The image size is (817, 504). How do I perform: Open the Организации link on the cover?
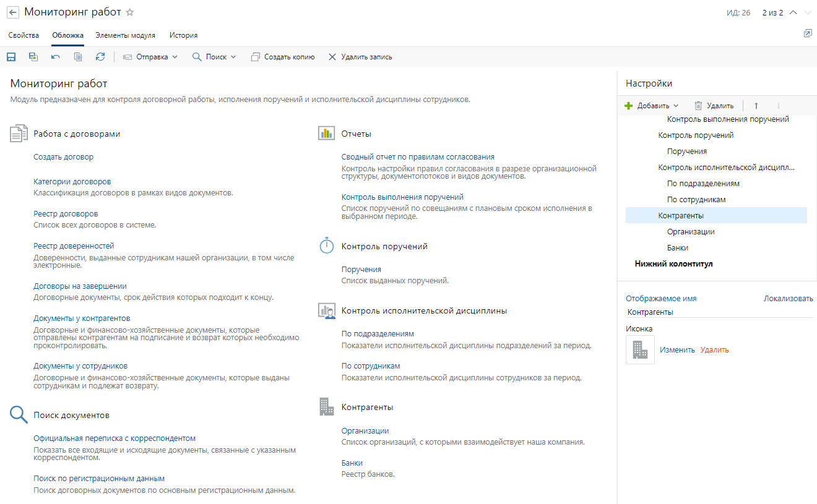365,431
